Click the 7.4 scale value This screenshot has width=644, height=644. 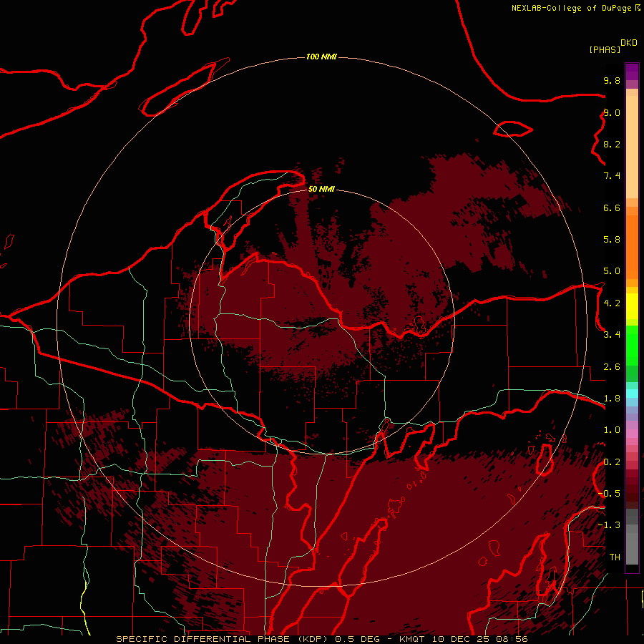point(612,176)
